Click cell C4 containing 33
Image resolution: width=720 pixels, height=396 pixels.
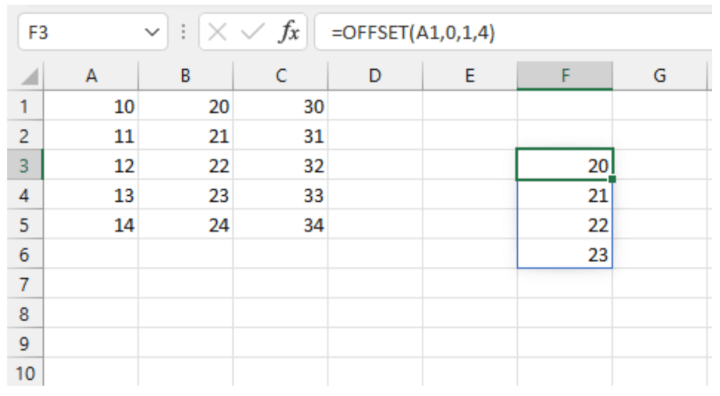coord(281,195)
